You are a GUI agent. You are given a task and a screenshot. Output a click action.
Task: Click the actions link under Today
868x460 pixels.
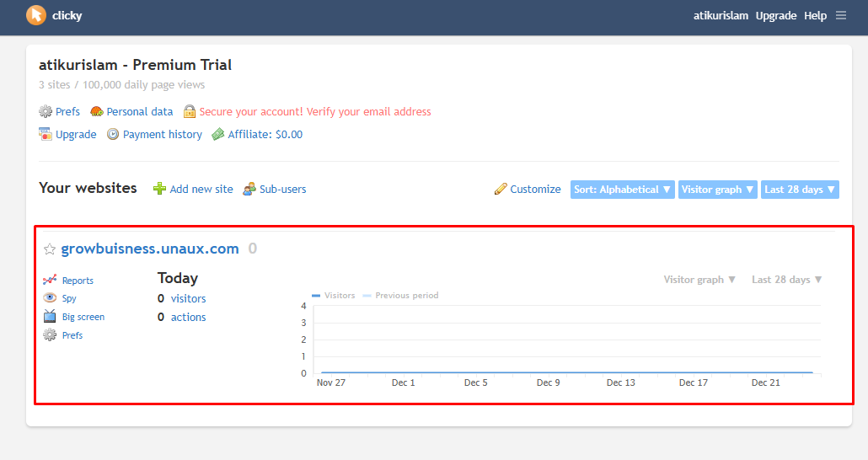188,317
